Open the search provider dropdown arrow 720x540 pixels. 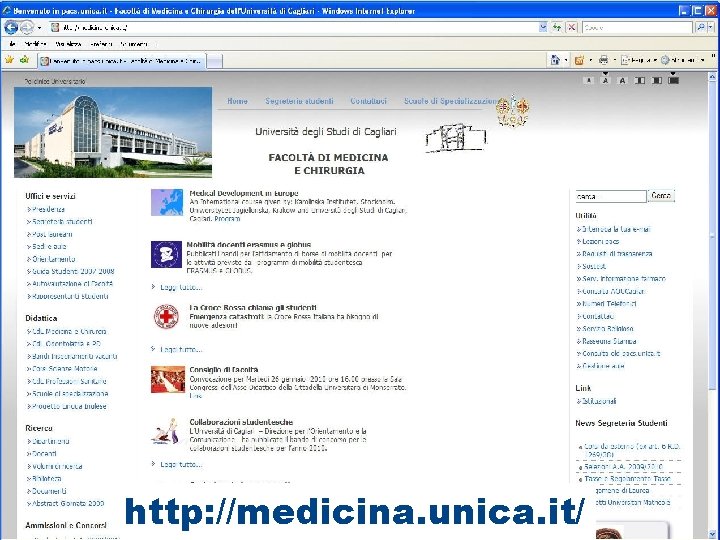710,28
